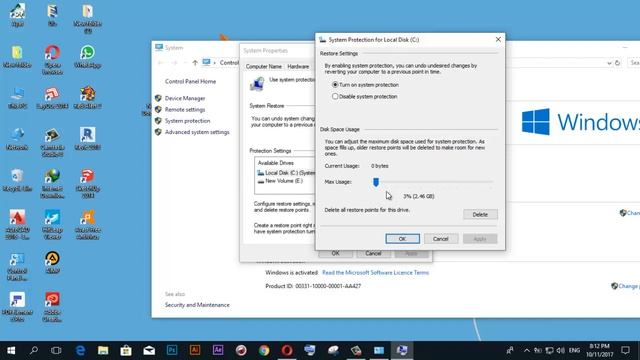The width and height of the screenshot is (640, 360).
Task: Click shield icon beside Advanced system settings
Action: (x=158, y=132)
